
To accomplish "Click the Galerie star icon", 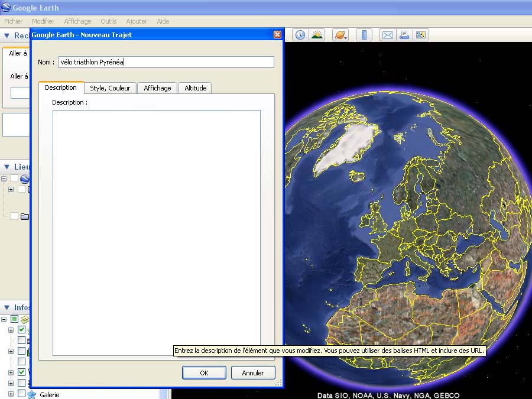I will pyautogui.click(x=32, y=394).
